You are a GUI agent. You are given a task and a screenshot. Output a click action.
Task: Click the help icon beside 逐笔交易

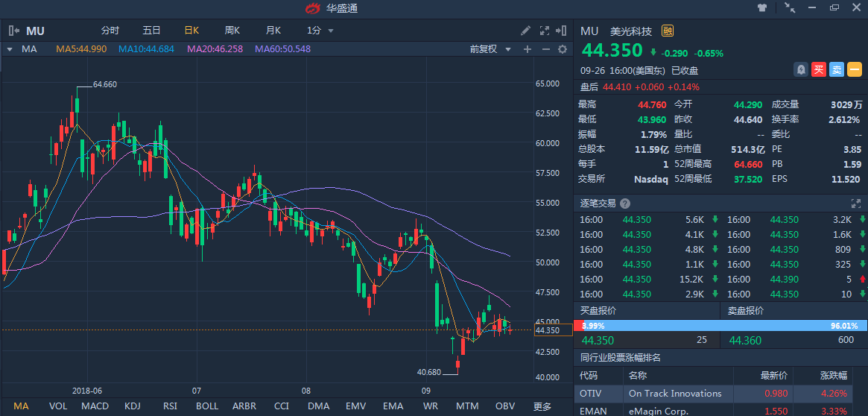[624, 204]
